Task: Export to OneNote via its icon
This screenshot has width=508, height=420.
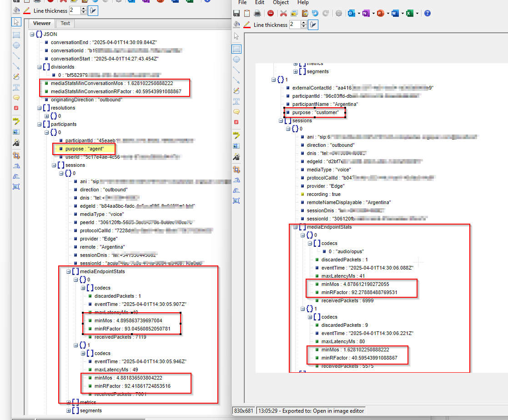Action: click(x=366, y=13)
